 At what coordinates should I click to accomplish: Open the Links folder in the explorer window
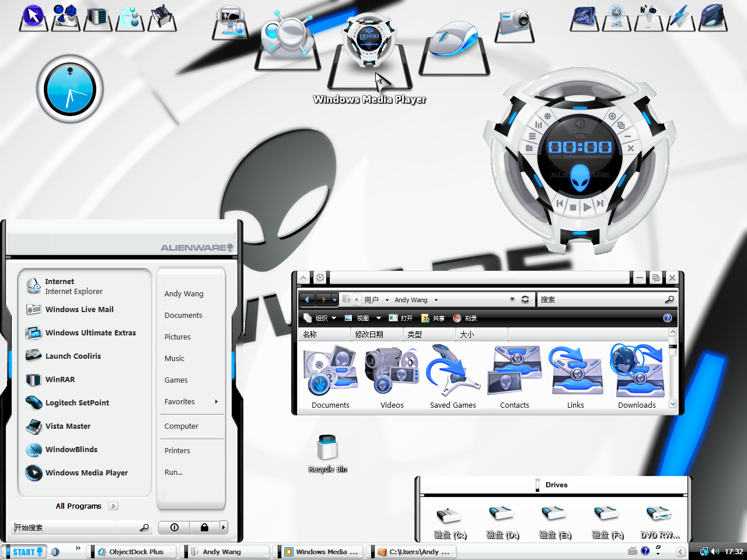(576, 377)
